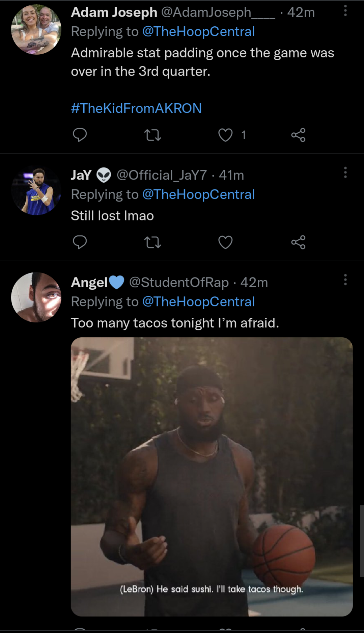Open the #TheKidFromAKRON hashtag
The image size is (364, 633).
pos(136,108)
